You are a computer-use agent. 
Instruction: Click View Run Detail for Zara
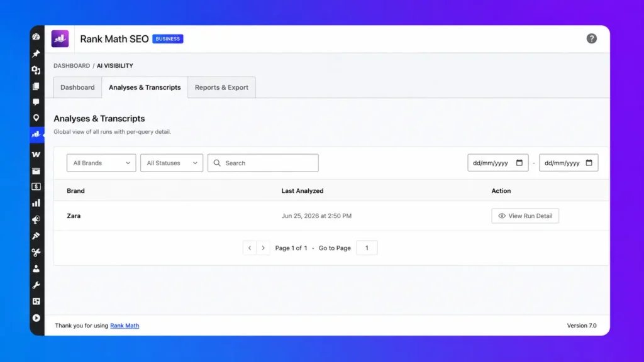point(525,216)
